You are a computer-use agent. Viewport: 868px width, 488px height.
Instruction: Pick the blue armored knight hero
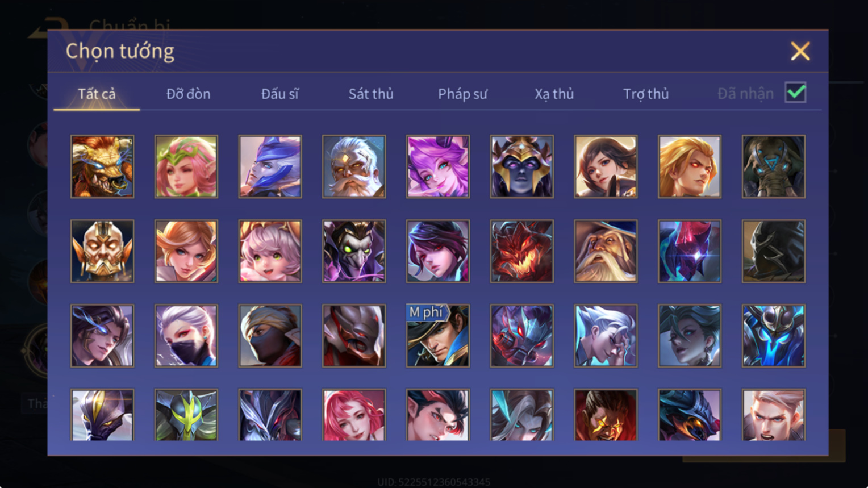pos(773,336)
